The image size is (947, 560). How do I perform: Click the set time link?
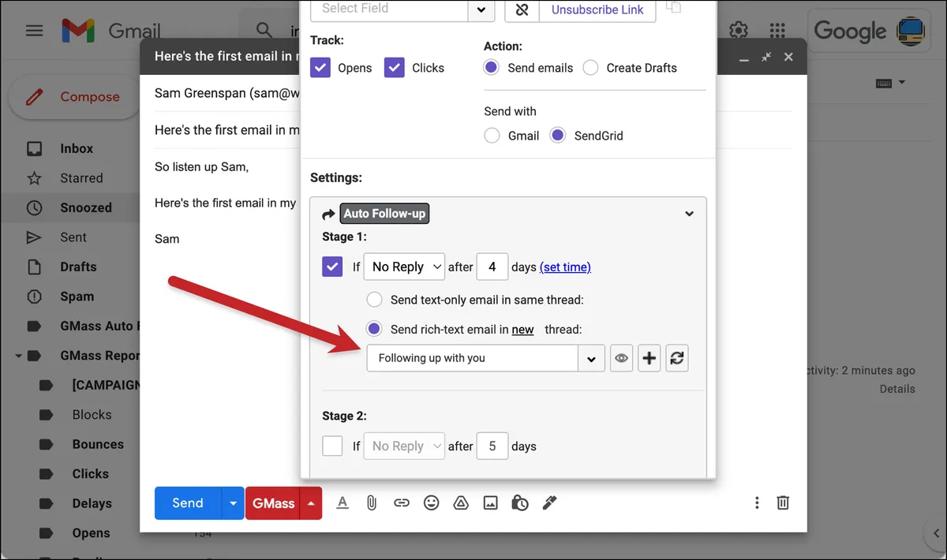tap(565, 267)
